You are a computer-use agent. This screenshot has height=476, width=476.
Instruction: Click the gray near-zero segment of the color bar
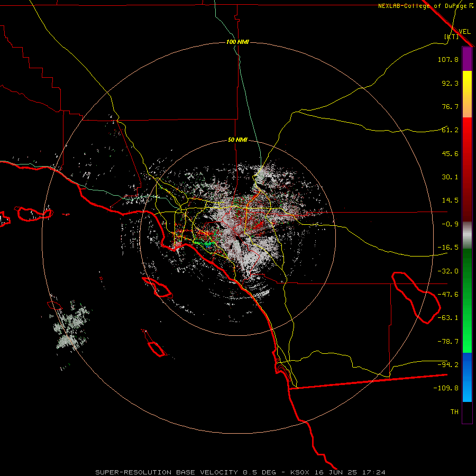click(467, 235)
